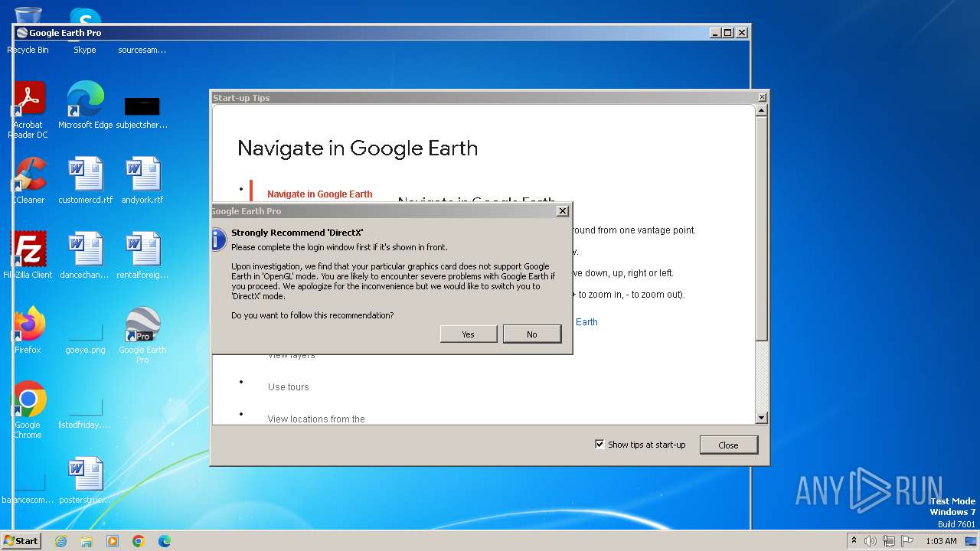Uncheck Show tips at start-up
This screenshot has height=551, width=980.
[599, 444]
